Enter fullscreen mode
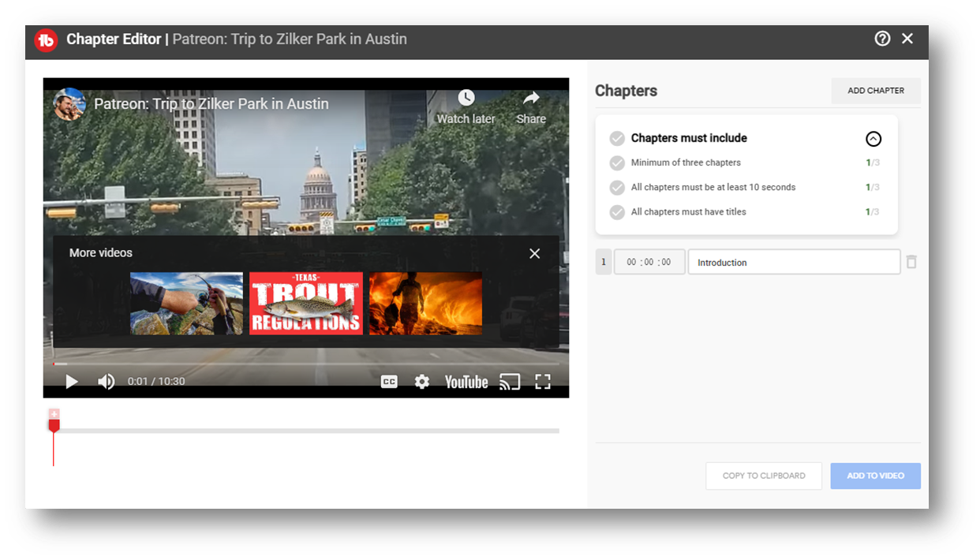 (x=543, y=382)
